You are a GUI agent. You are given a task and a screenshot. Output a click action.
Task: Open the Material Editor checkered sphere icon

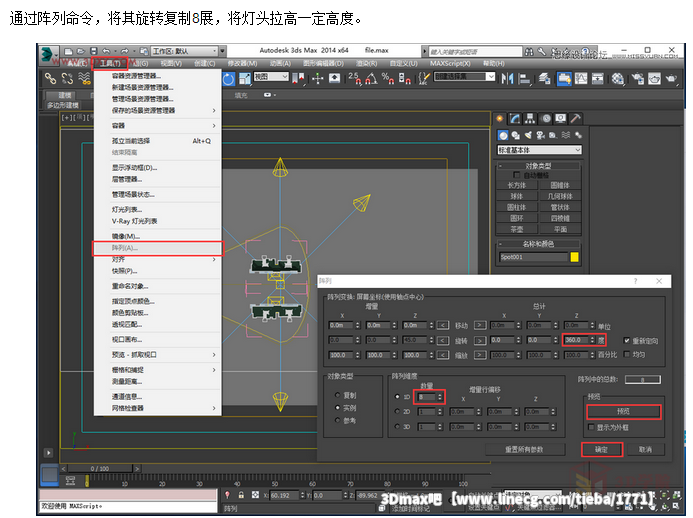pyautogui.click(x=617, y=79)
